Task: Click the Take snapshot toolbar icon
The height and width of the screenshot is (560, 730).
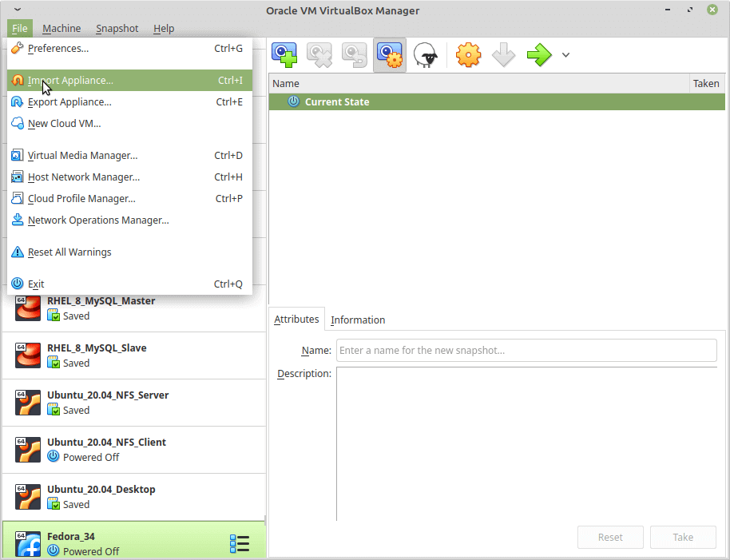Action: click(x=284, y=55)
